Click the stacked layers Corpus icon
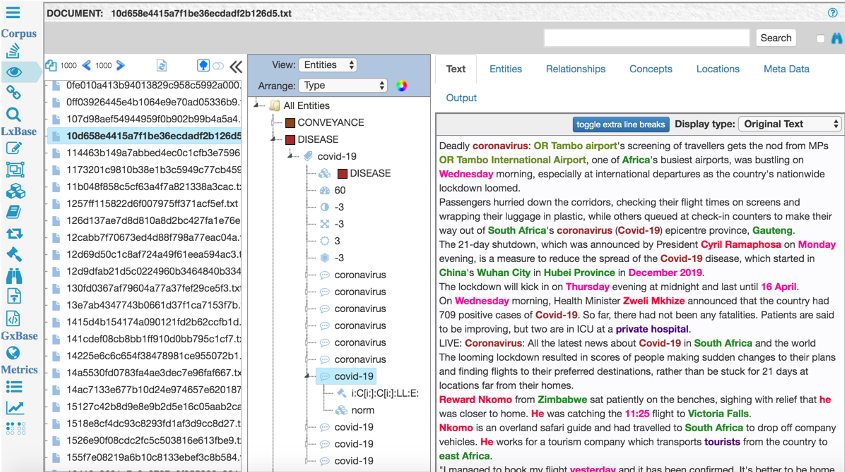Screen dimensions: 845x472 [13, 51]
